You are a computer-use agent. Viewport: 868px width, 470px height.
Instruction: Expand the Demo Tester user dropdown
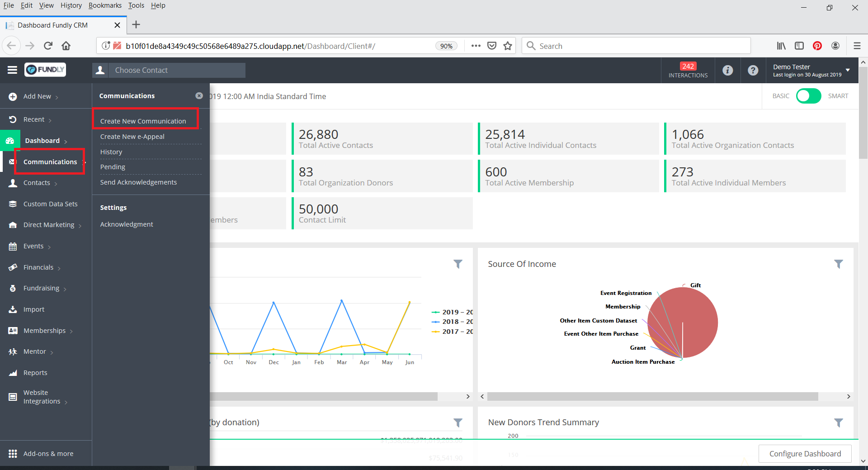[x=848, y=70]
